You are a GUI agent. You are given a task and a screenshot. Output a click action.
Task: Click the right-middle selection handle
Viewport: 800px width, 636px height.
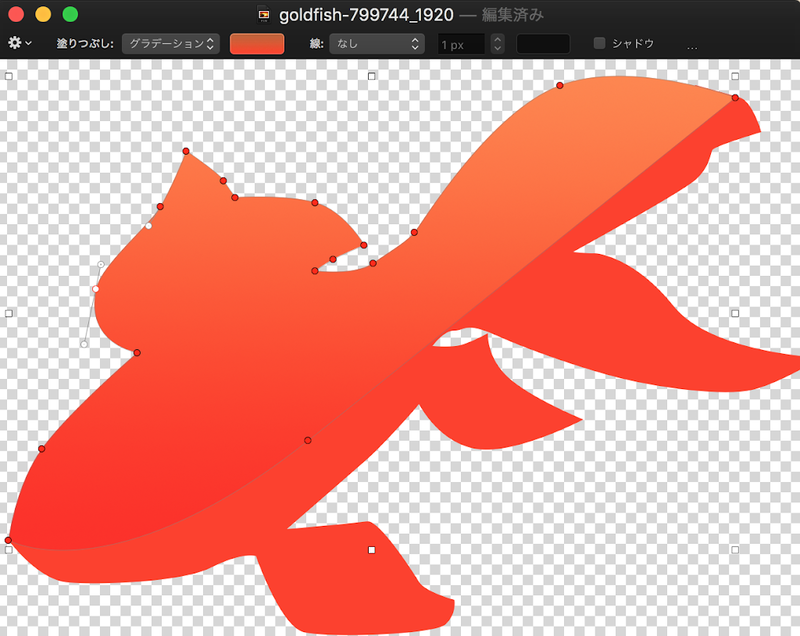735,313
